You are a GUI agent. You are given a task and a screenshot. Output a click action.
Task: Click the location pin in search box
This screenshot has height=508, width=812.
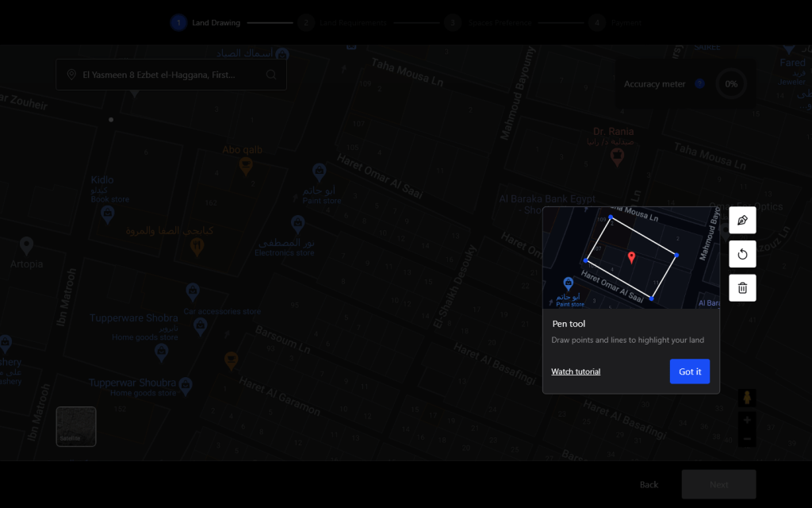click(71, 75)
